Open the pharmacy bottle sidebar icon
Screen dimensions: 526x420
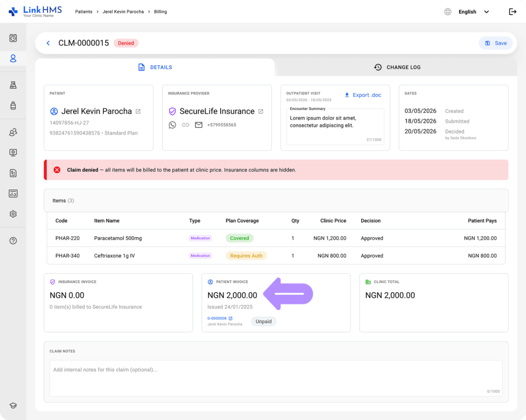pos(13,106)
